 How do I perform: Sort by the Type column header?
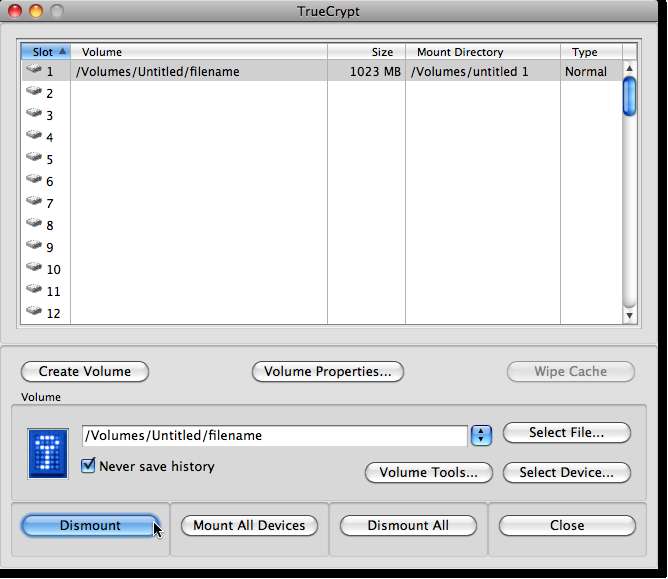(591, 52)
